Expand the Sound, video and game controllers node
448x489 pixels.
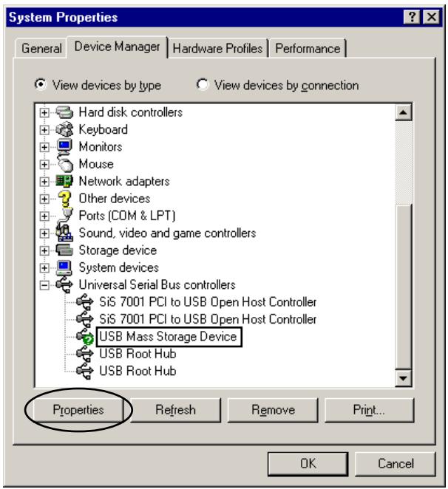tap(44, 233)
